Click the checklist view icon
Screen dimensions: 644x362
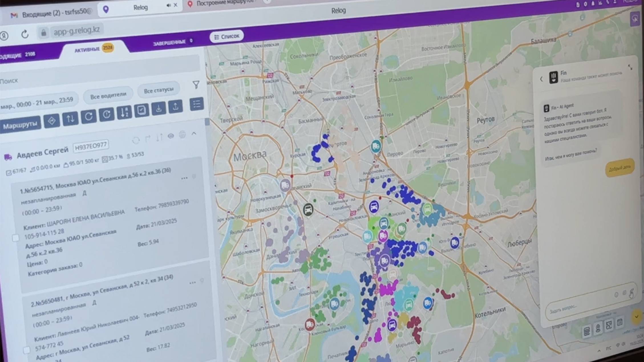click(197, 104)
